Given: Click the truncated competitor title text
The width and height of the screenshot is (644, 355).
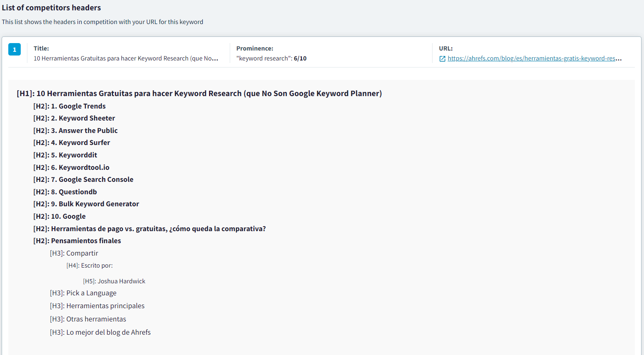Looking at the screenshot, I should (126, 58).
